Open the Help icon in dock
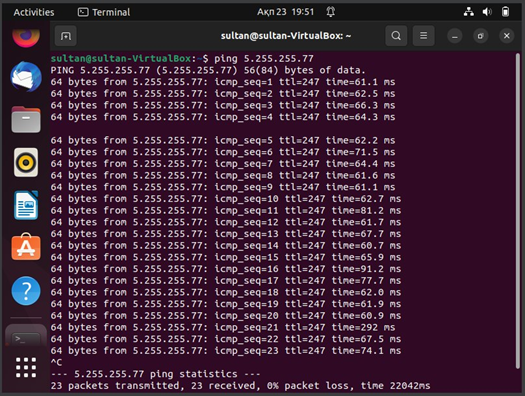Viewport: 525px width, 396px height. 26,291
